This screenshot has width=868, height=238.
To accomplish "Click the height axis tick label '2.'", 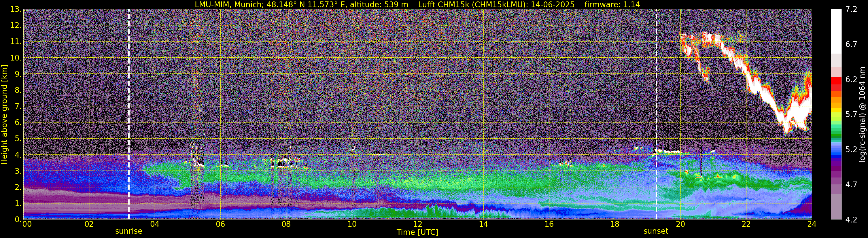I will pyautogui.click(x=18, y=188).
